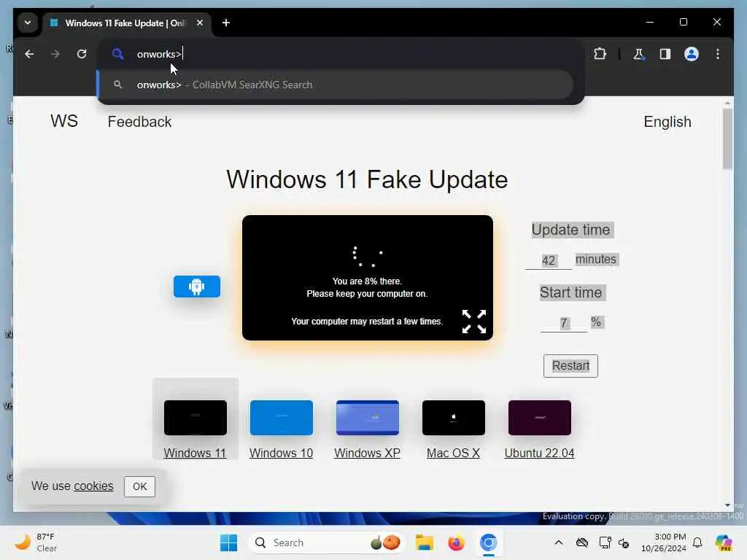This screenshot has width=747, height=560.
Task: Click the taskbar Search box
Action: pyautogui.click(x=327, y=542)
